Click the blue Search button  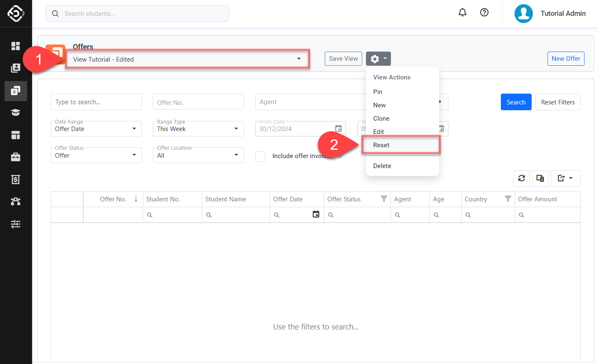[x=516, y=102]
